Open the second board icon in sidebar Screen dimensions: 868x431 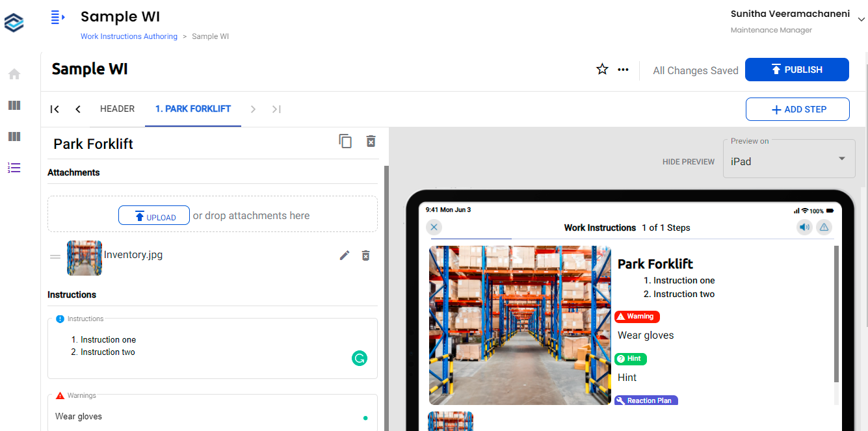[14, 137]
